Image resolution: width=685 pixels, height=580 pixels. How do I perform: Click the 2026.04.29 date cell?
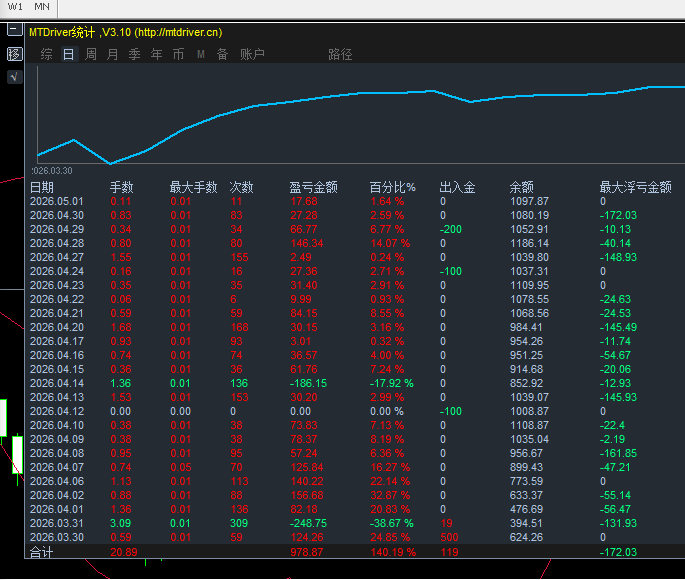(56, 229)
